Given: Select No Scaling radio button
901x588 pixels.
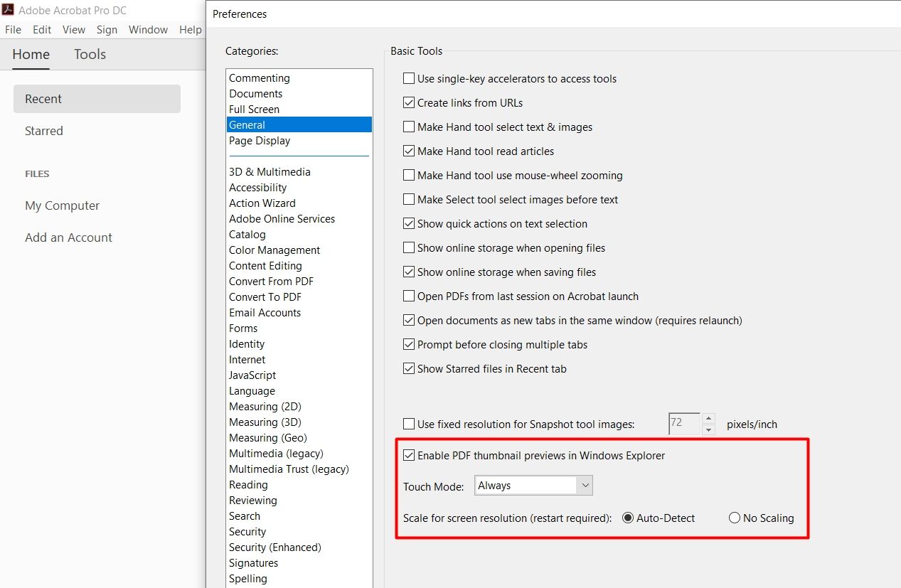Looking at the screenshot, I should point(735,518).
